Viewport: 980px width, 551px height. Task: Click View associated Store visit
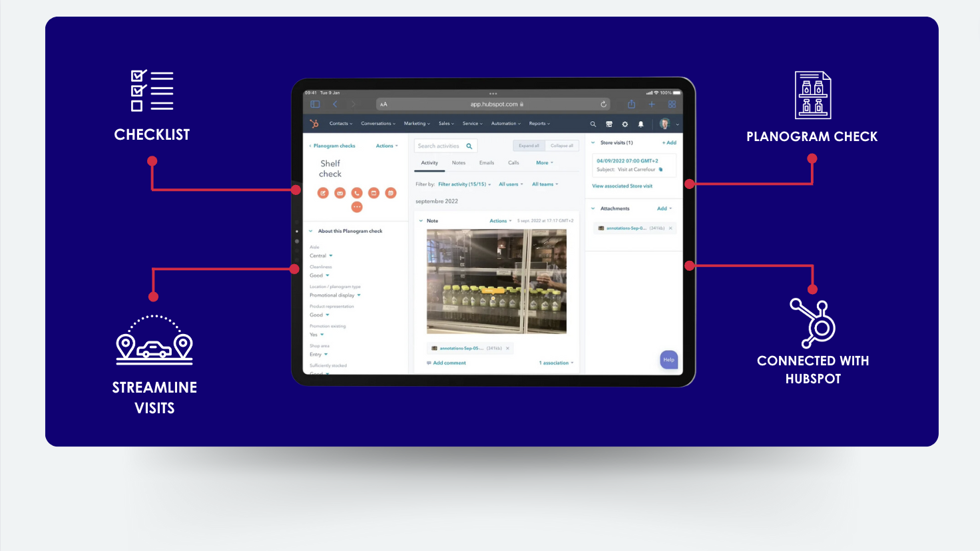622,186
